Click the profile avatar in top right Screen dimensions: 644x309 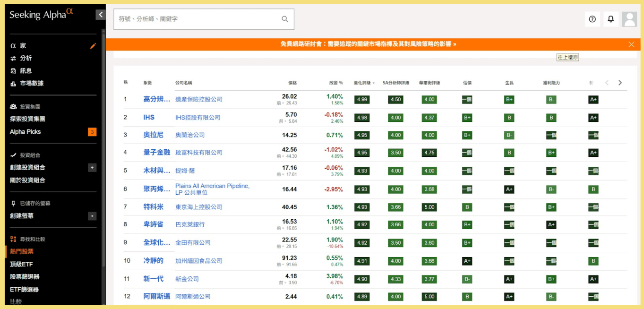tap(630, 19)
